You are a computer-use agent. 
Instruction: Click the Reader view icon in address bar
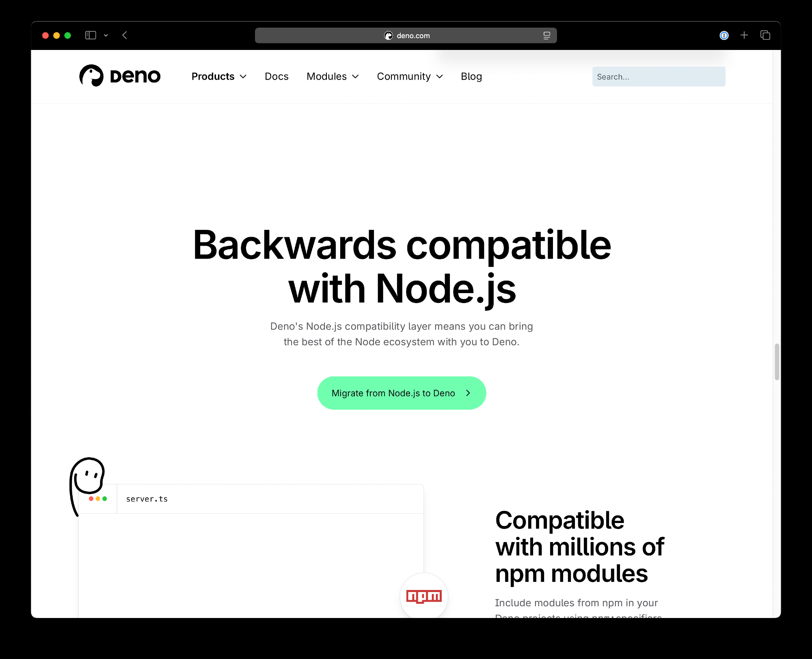click(x=546, y=36)
